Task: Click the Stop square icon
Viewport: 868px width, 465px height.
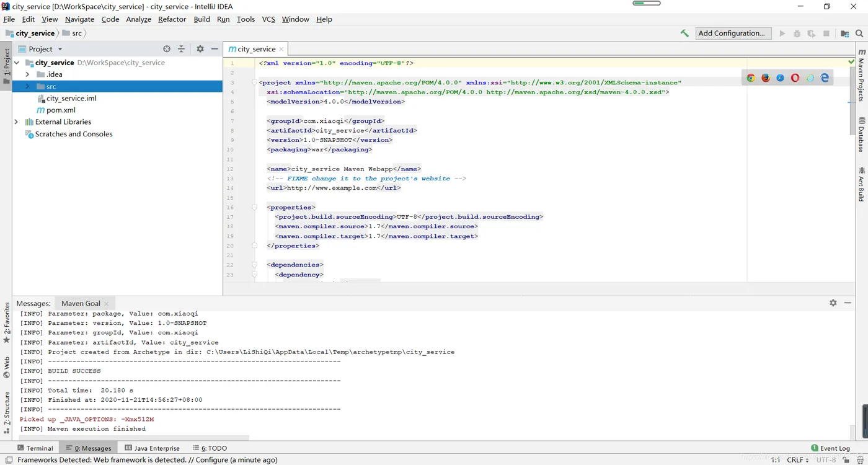Action: (x=826, y=33)
